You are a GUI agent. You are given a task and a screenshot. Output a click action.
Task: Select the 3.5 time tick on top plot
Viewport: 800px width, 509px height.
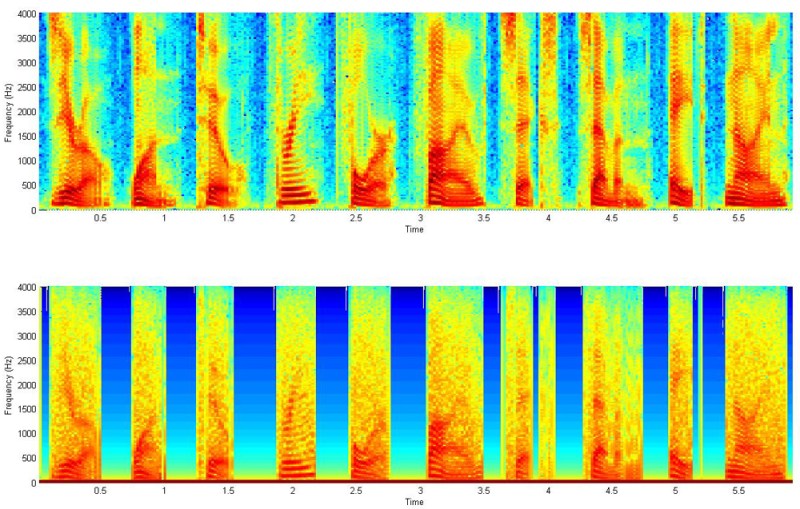pos(485,218)
